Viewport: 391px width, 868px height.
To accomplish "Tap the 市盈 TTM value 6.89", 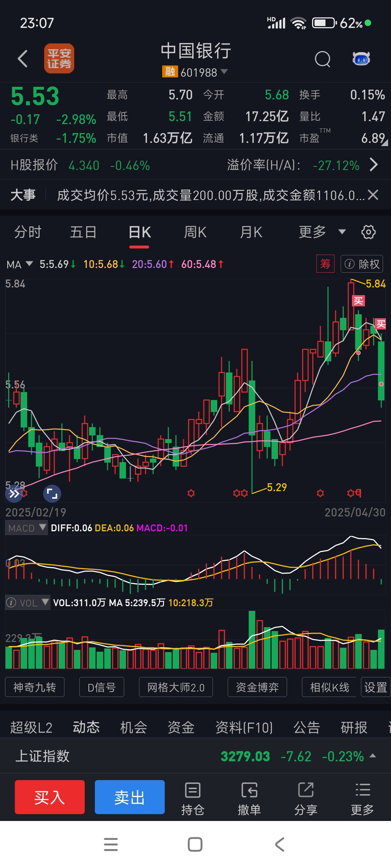I will (373, 138).
